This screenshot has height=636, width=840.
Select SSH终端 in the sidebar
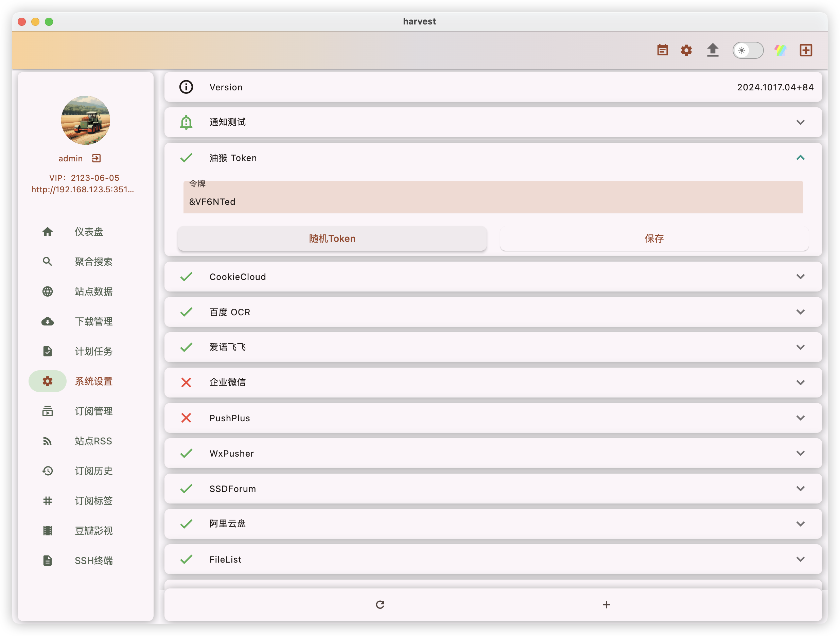93,561
